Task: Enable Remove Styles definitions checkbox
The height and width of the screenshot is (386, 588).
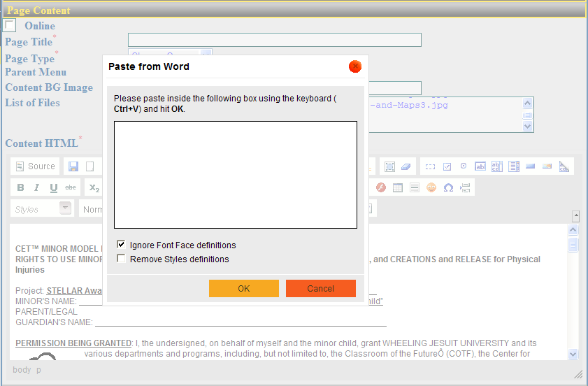Action: 122,259
